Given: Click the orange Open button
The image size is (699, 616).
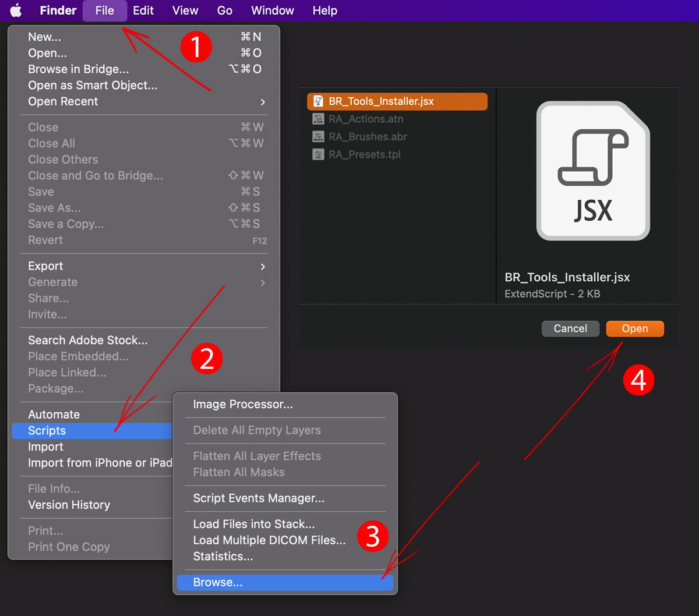Looking at the screenshot, I should pyautogui.click(x=635, y=328).
